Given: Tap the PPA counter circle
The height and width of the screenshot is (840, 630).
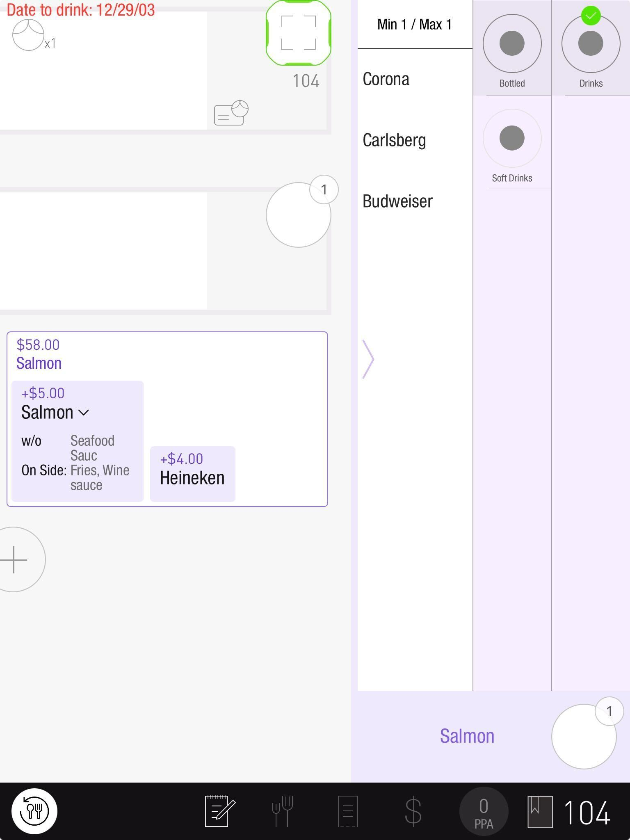Looking at the screenshot, I should coord(484,811).
